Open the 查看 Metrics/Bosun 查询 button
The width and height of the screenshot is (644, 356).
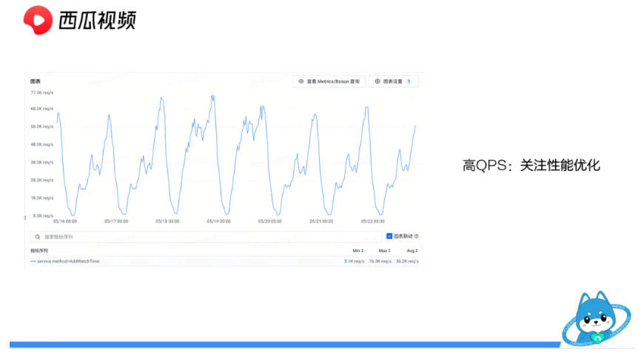point(329,81)
